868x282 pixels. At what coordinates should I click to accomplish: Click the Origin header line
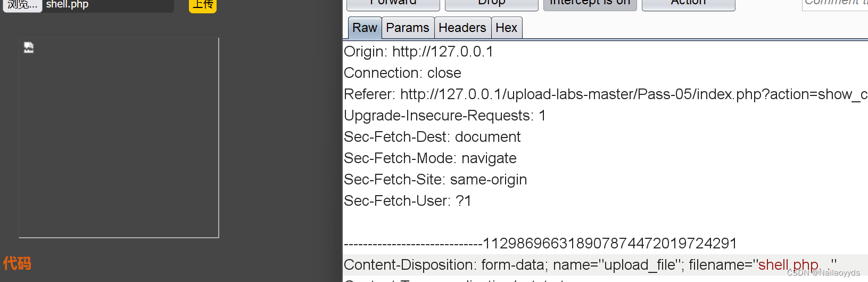click(x=418, y=52)
